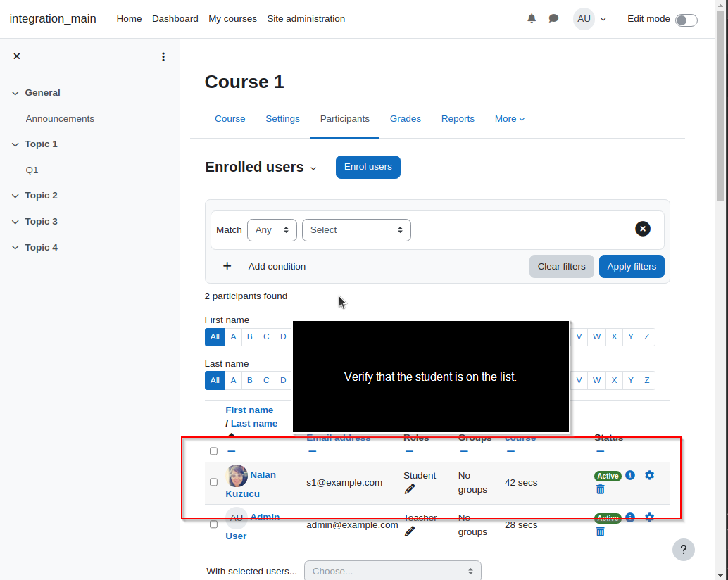Click the admin@example.com email cell
This screenshot has width=728, height=580.
pyautogui.click(x=352, y=525)
